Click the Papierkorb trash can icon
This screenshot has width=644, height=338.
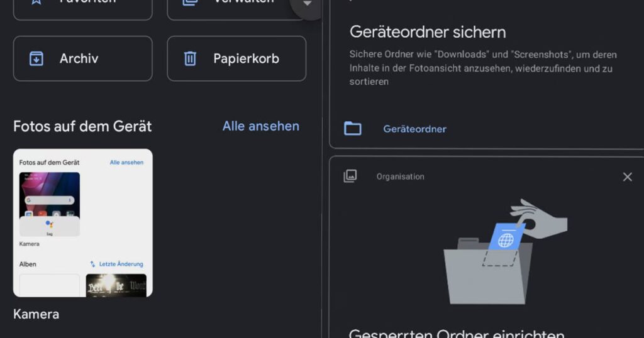click(190, 58)
